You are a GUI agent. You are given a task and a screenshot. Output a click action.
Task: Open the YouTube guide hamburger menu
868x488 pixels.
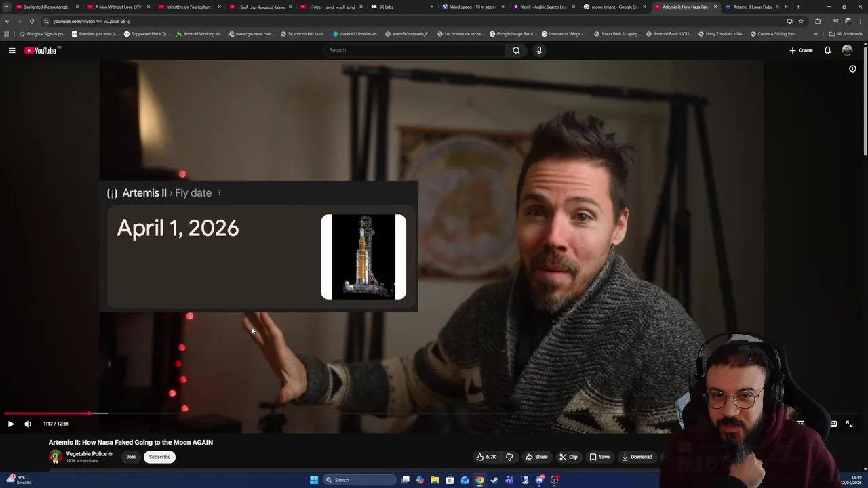12,50
